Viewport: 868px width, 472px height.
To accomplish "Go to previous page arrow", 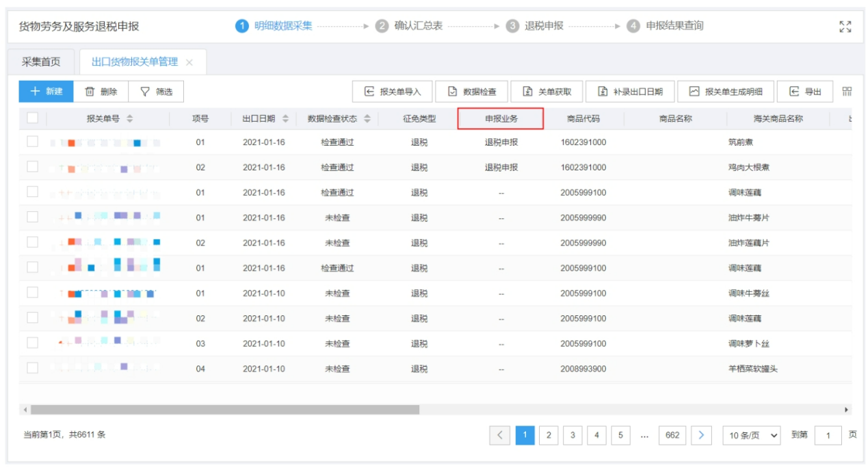I will pos(500,435).
